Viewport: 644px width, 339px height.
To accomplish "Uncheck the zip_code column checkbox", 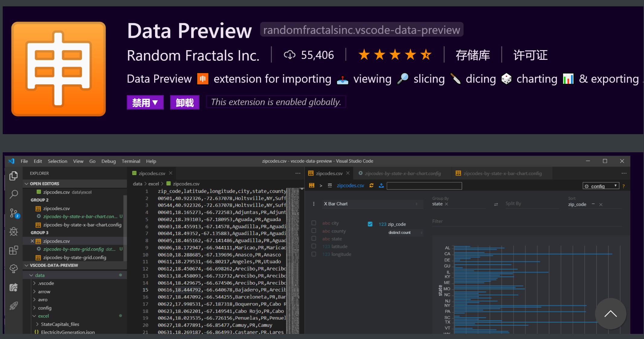I will coord(370,224).
